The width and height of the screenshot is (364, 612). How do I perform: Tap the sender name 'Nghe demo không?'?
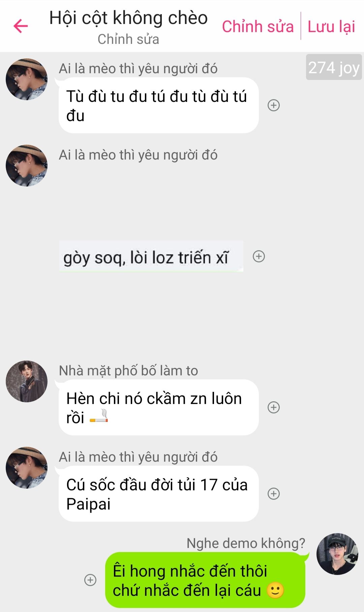pyautogui.click(x=246, y=543)
